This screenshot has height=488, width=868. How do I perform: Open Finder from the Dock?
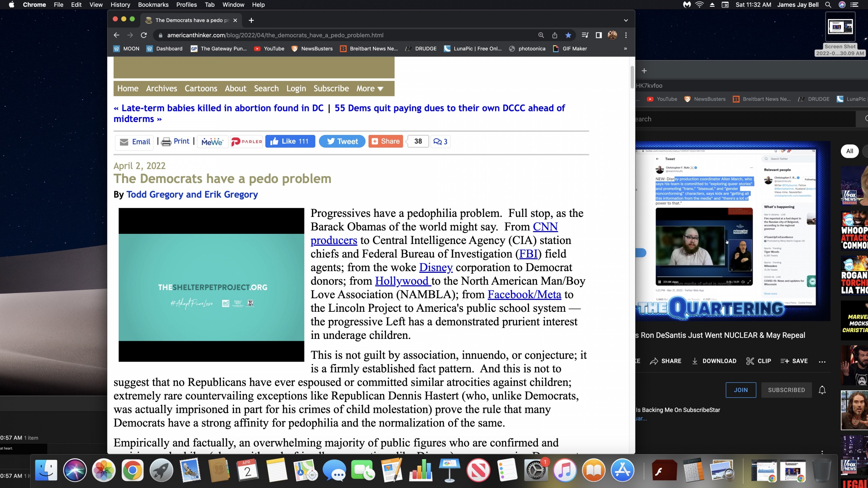click(x=46, y=470)
